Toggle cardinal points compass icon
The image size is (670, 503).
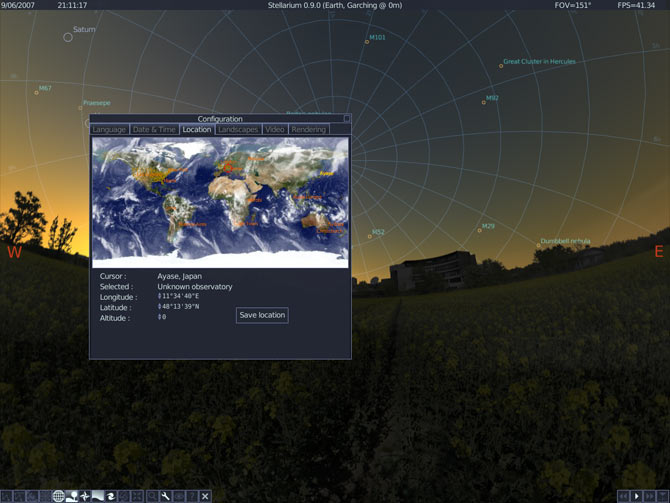pyautogui.click(x=85, y=496)
